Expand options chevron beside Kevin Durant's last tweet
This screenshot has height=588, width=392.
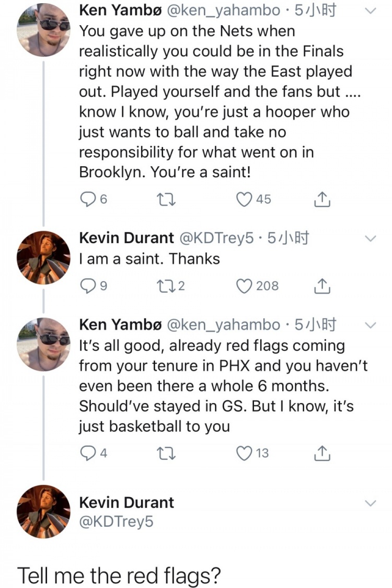tap(370, 503)
